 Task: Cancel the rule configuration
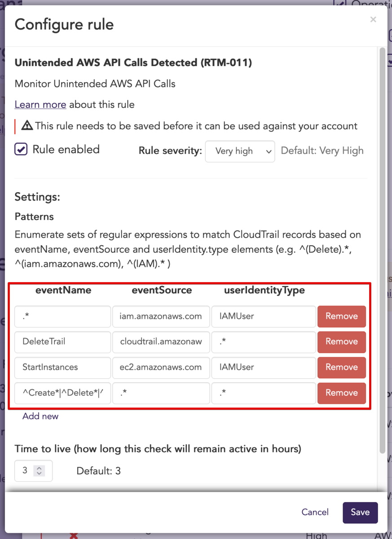click(315, 512)
